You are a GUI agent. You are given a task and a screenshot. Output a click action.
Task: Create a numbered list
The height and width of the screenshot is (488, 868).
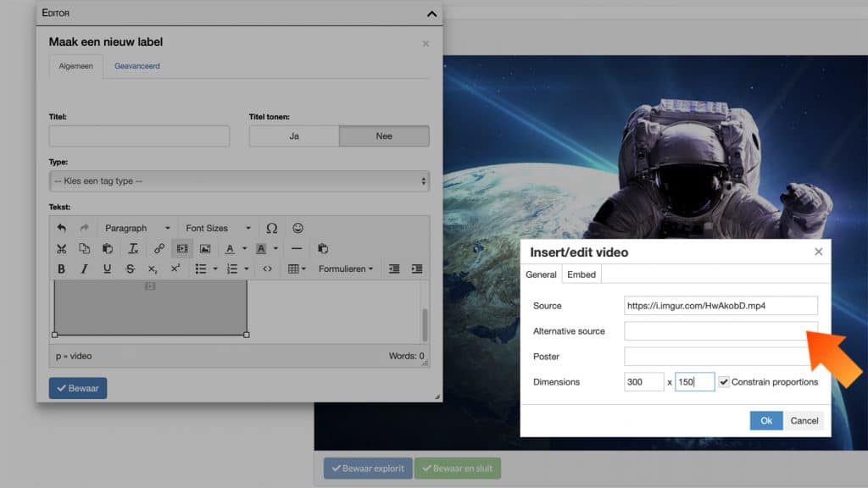[x=232, y=269]
